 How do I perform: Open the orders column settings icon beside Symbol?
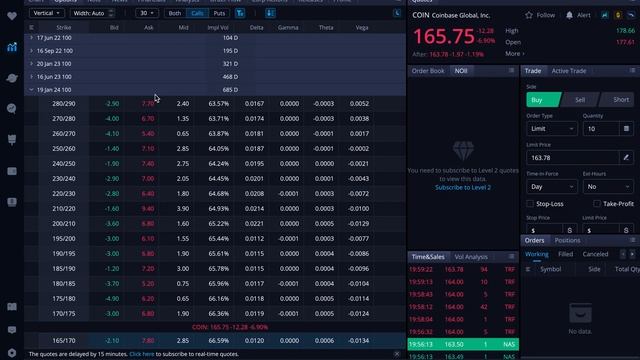(x=528, y=269)
